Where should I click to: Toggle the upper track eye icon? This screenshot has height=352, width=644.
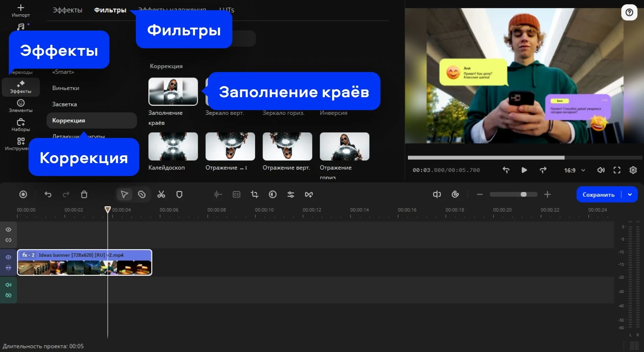8,230
